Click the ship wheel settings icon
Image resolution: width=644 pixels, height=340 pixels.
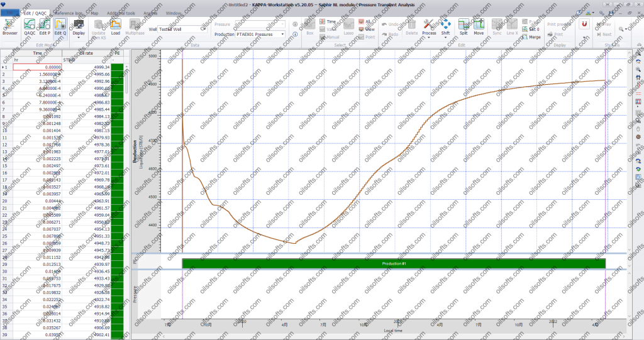point(638,137)
